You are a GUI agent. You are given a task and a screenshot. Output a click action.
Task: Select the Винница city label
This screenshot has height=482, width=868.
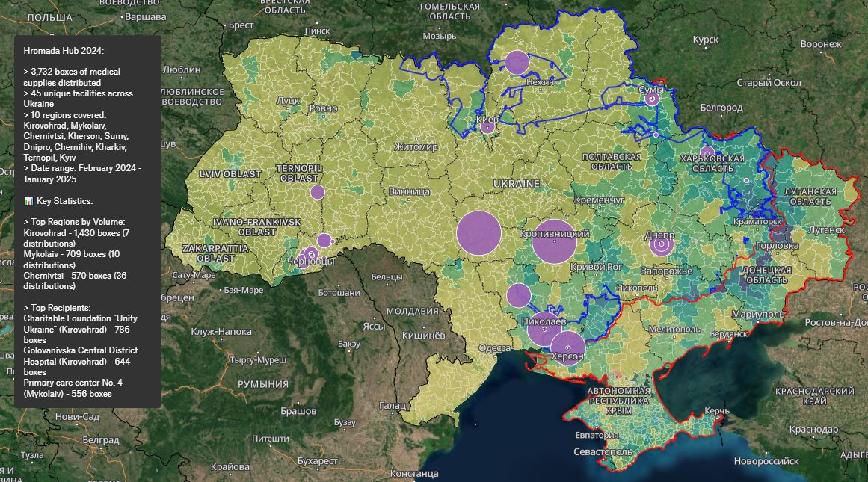409,191
